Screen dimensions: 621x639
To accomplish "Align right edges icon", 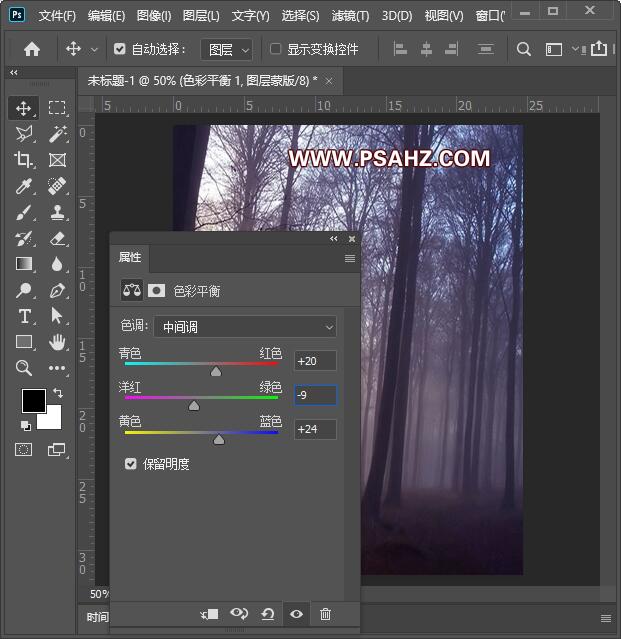I will pyautogui.click(x=451, y=49).
